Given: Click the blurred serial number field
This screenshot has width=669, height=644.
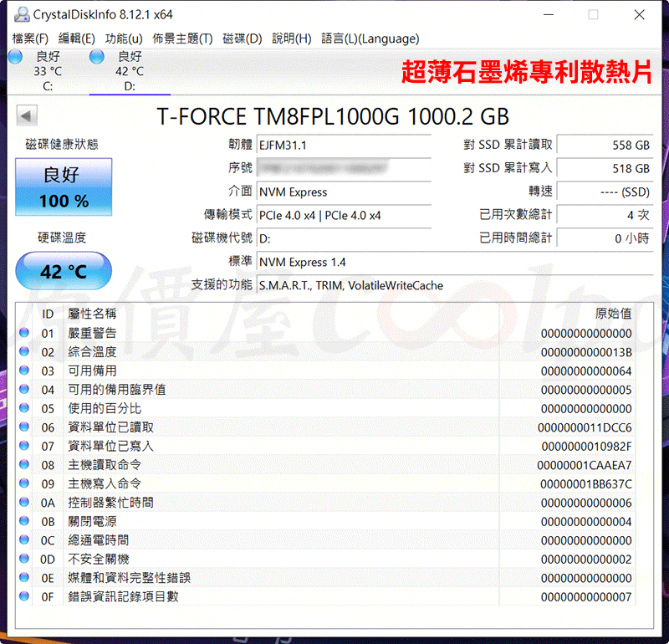Looking at the screenshot, I should click(344, 168).
